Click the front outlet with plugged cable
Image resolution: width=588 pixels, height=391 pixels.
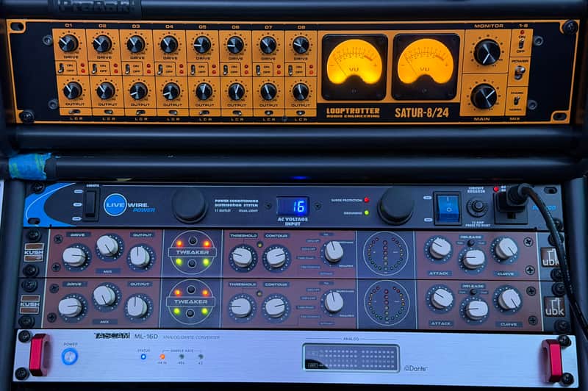click(511, 204)
